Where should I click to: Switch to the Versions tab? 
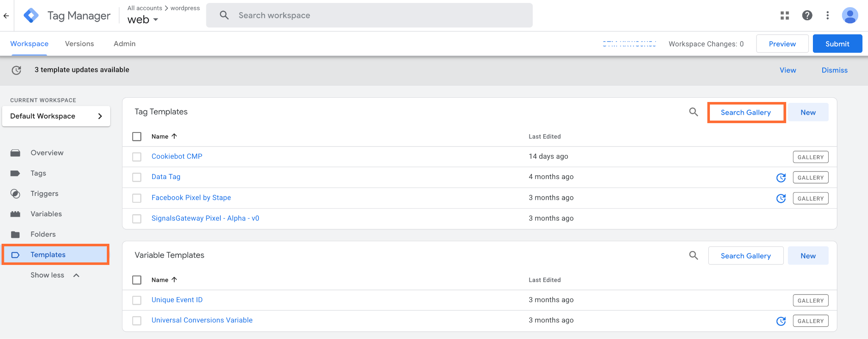[x=79, y=44]
